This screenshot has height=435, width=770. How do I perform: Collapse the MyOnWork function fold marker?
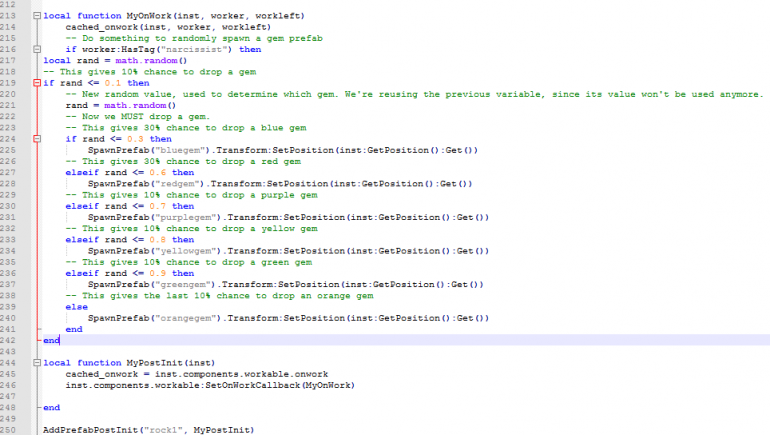[37, 17]
